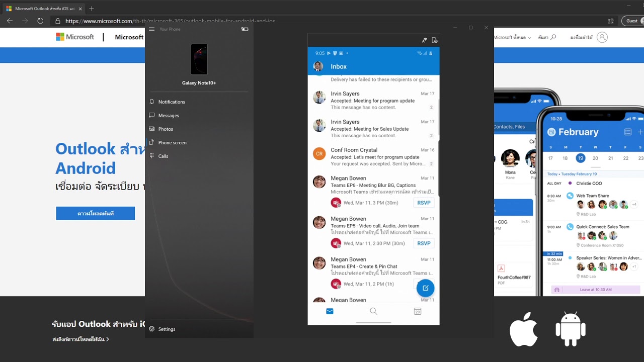Close the Microsoft Outlook browser tab
Viewport: 644px width, 362px height.
80,9
